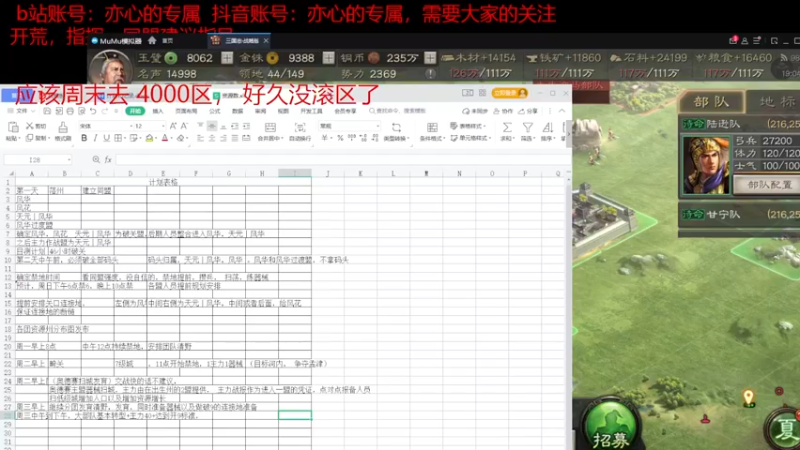Click the percent style icon
Image resolution: width=800 pixels, height=450 pixels.
pyautogui.click(x=340, y=138)
